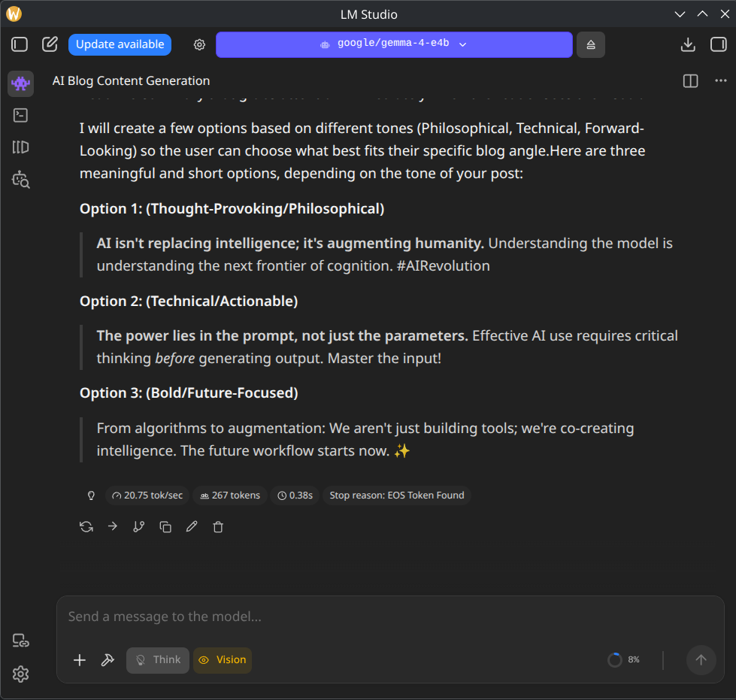Focus the message input field
Viewport: 736px width, 700px height.
(x=390, y=617)
